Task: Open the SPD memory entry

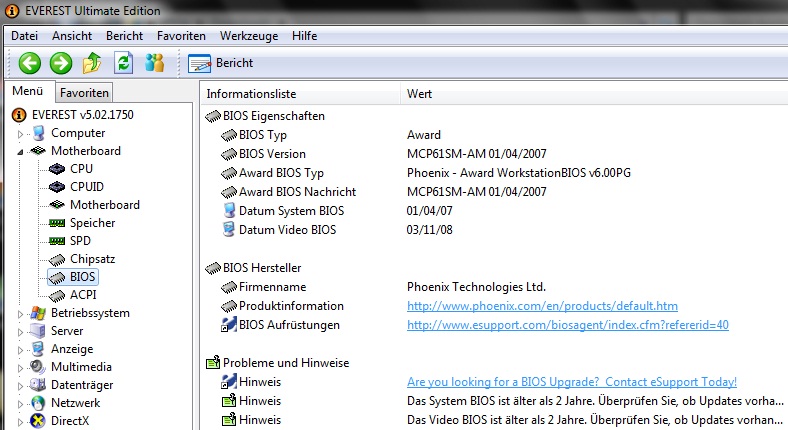Action: pyautogui.click(x=80, y=241)
